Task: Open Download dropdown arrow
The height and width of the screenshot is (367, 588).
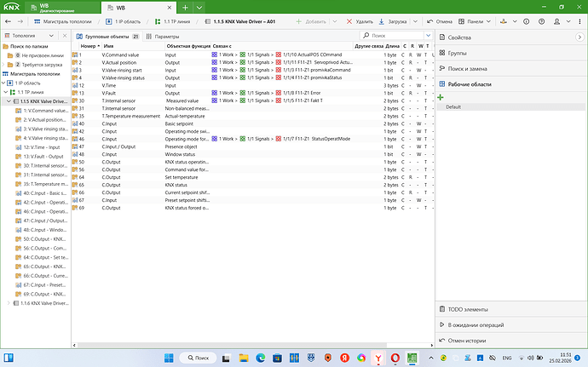Action: tap(415, 22)
